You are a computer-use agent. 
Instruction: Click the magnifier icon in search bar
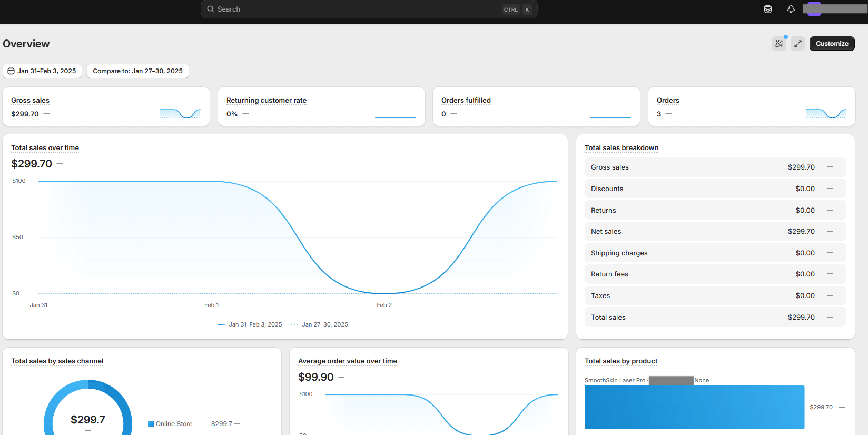tap(211, 9)
